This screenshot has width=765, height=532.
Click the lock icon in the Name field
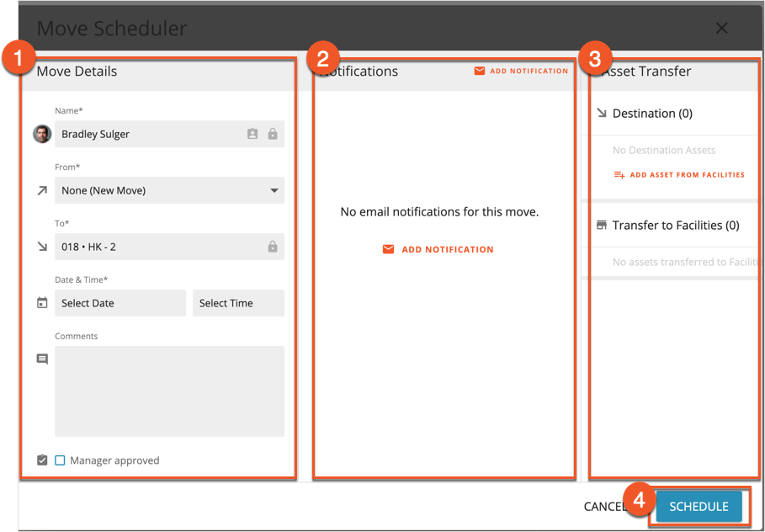272,133
